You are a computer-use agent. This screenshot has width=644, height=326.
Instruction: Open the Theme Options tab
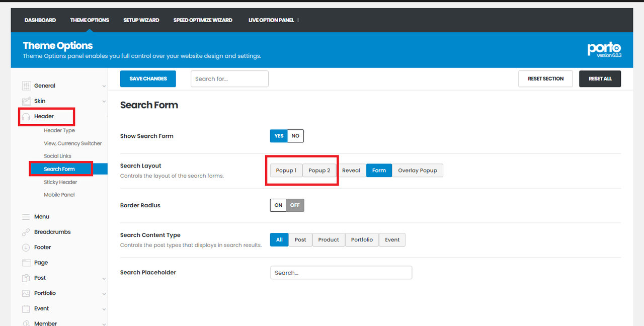[x=90, y=20]
